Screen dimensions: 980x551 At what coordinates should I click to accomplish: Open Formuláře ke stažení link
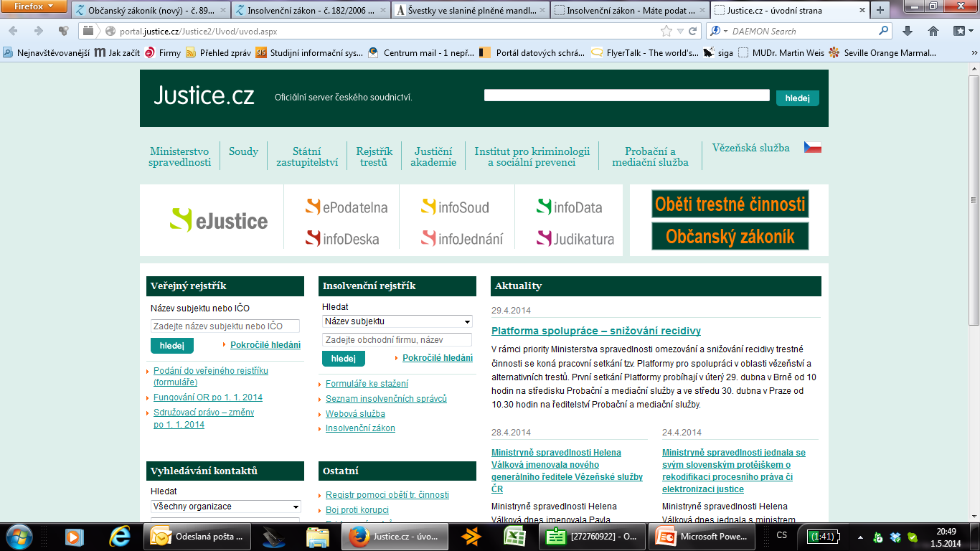tap(367, 384)
